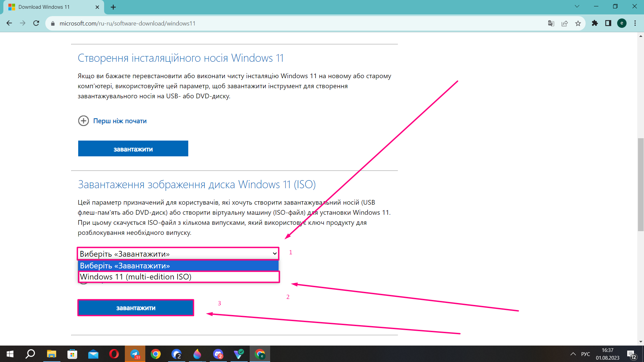The image size is (644, 362).
Task: Click the address bar URL
Action: pos(127,23)
